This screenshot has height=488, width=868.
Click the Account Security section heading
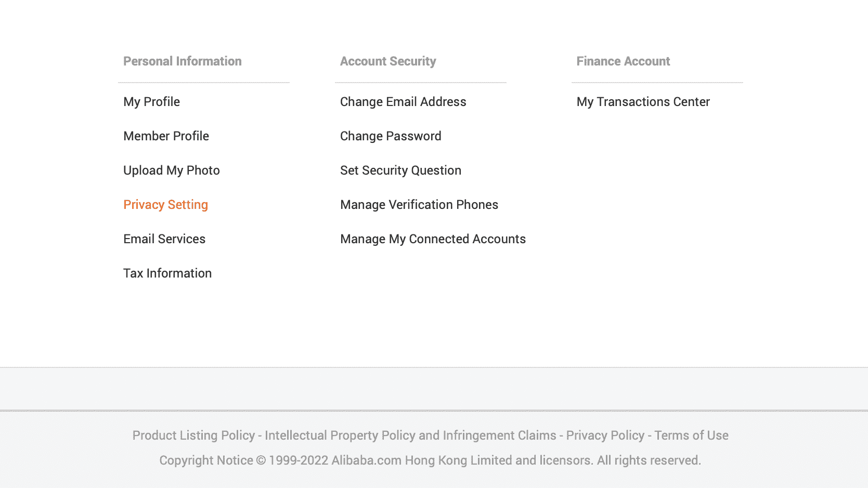click(x=387, y=61)
